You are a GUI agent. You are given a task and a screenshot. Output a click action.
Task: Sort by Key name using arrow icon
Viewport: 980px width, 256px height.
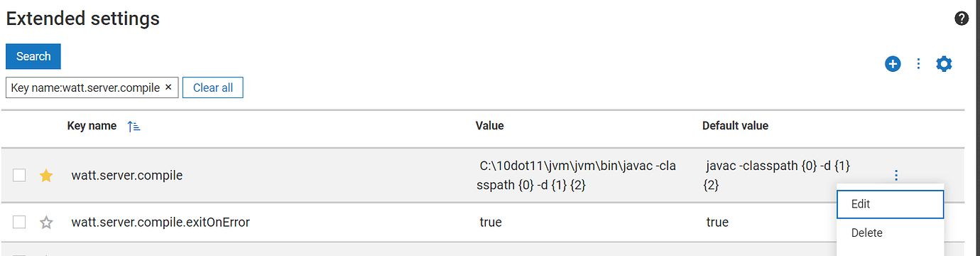point(134,127)
